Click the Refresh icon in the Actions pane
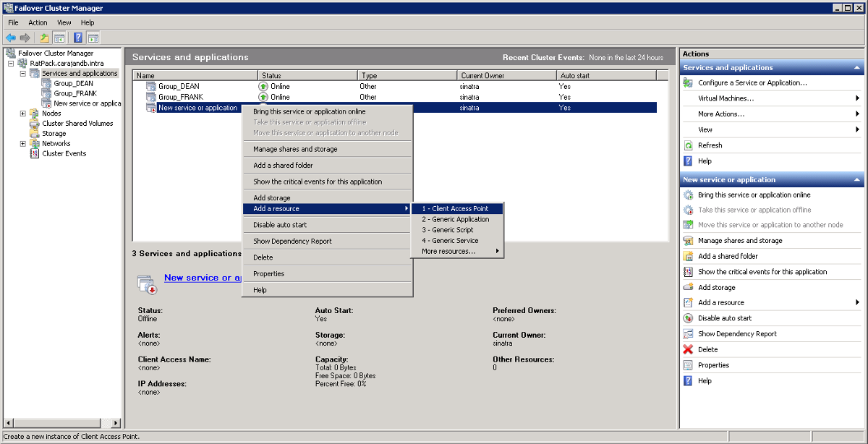The image size is (868, 444). pos(689,145)
